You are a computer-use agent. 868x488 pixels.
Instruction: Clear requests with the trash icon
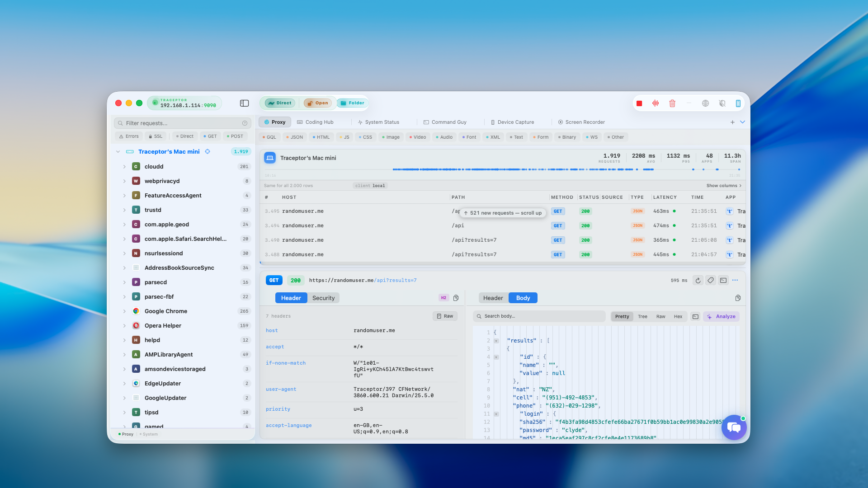point(672,103)
